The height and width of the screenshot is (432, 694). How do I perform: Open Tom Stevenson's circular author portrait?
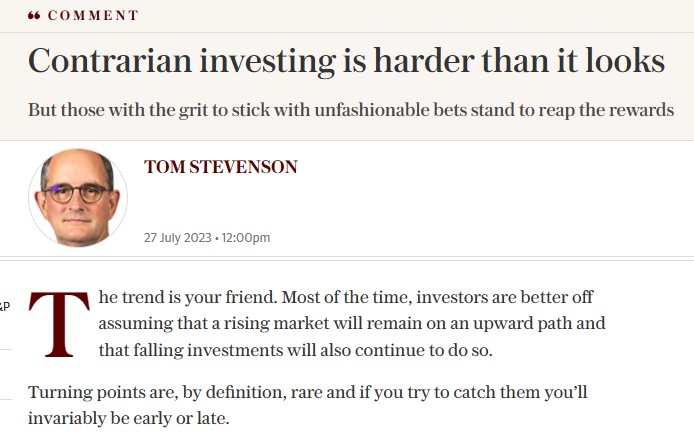tap(78, 198)
